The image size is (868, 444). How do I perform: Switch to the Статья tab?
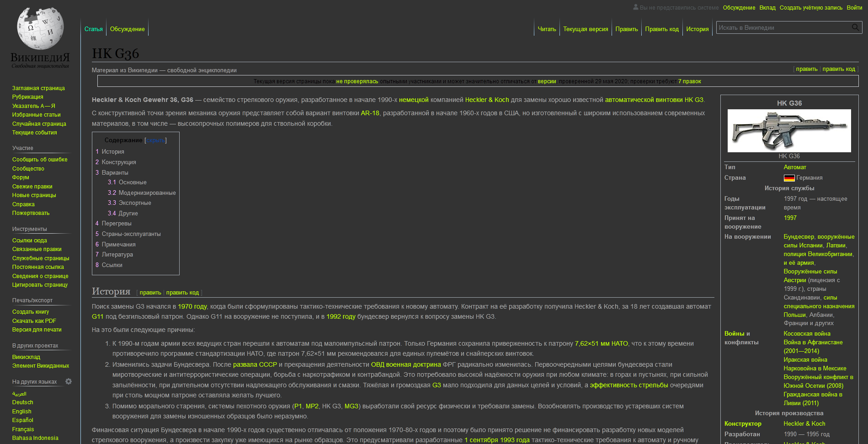[94, 29]
